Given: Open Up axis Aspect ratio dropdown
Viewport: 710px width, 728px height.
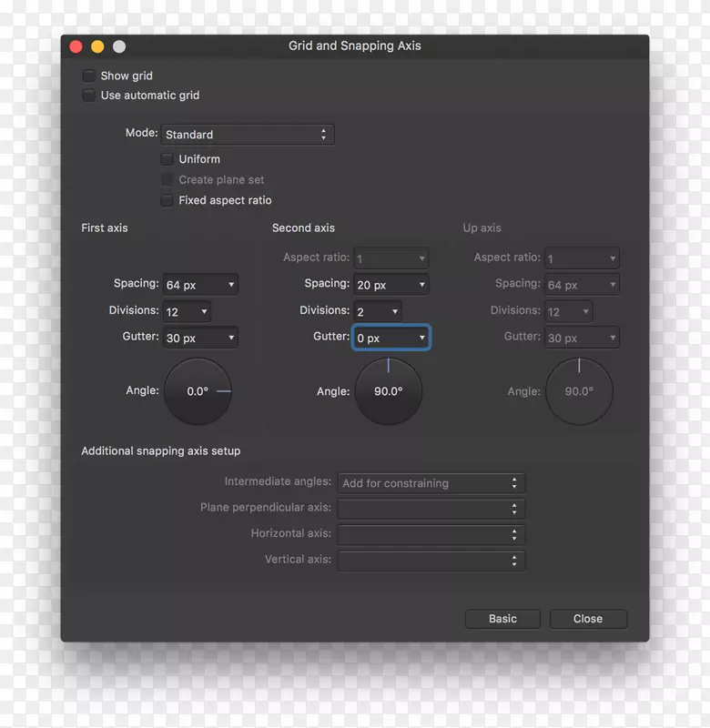Looking at the screenshot, I should (x=582, y=258).
